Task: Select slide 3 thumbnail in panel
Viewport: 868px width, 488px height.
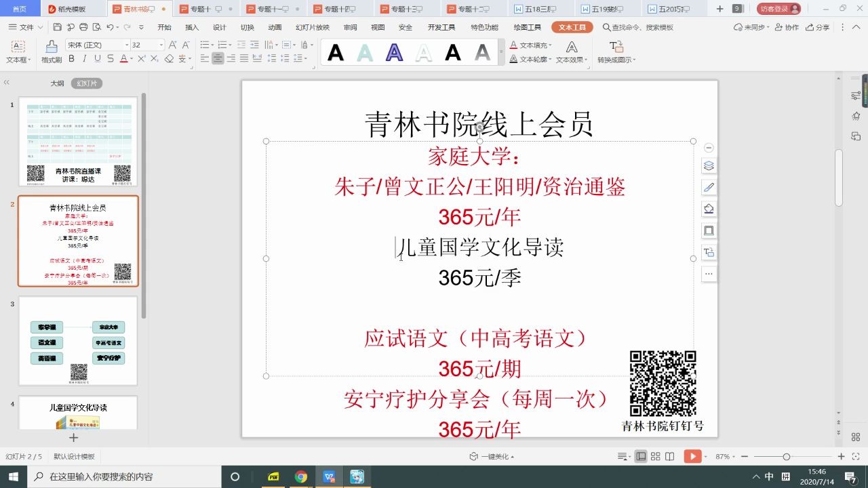Action: [x=78, y=341]
